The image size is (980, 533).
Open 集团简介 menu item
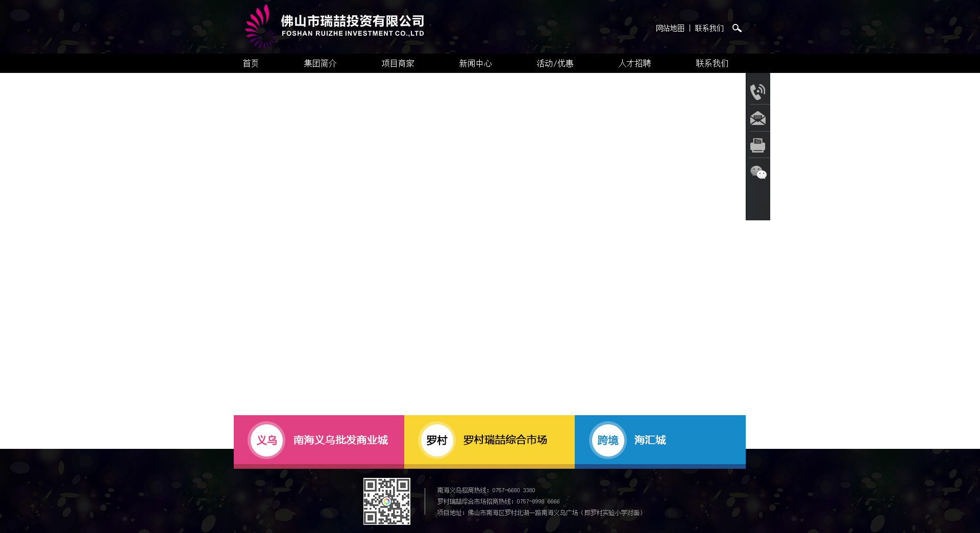point(320,63)
